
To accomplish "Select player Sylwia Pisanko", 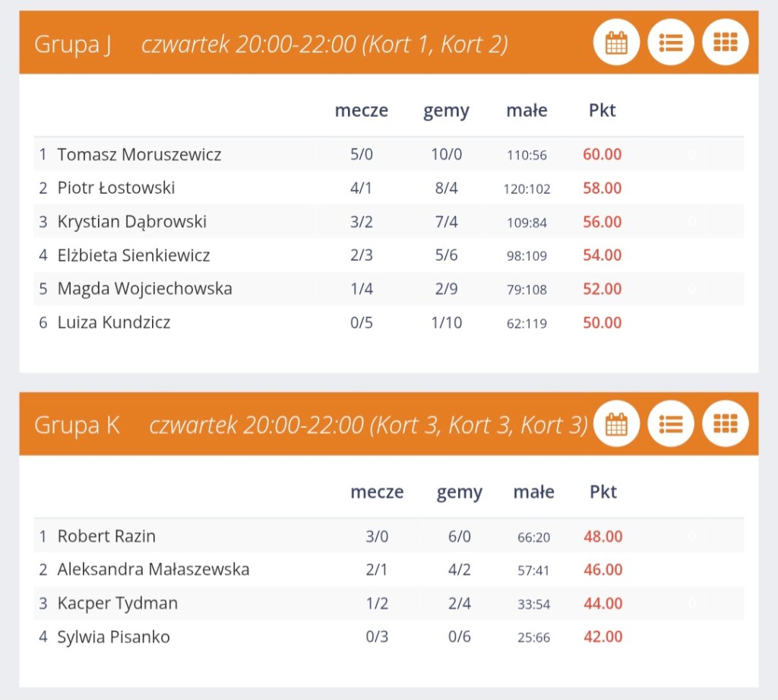I will pos(113,637).
